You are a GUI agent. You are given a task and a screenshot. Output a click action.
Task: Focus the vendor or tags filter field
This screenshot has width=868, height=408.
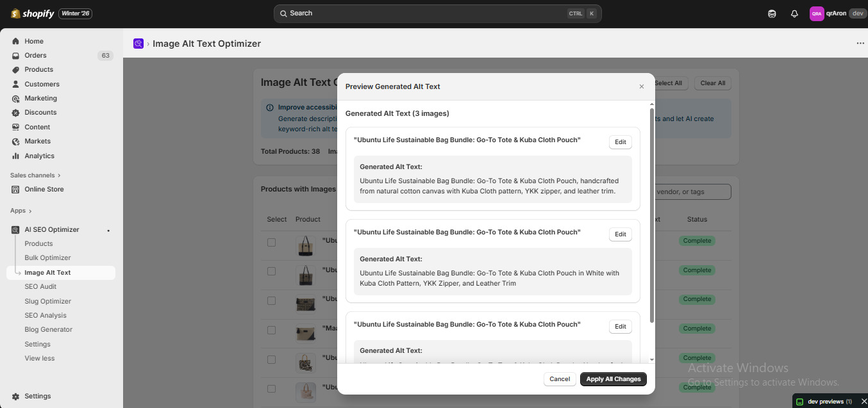[x=692, y=192]
